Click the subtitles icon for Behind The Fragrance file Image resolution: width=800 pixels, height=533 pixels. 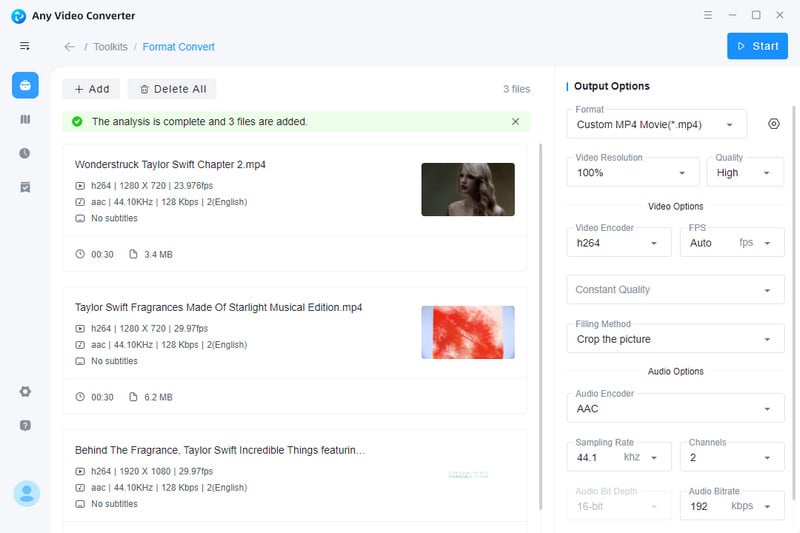click(80, 504)
